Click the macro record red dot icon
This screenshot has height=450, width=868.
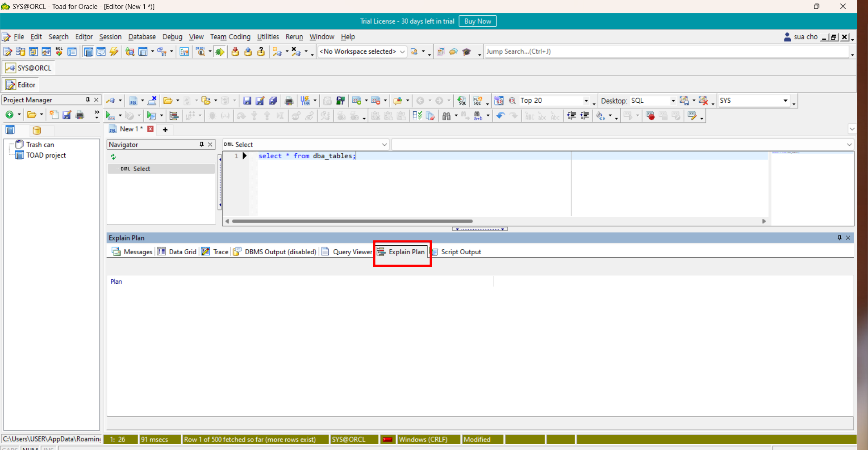point(650,116)
